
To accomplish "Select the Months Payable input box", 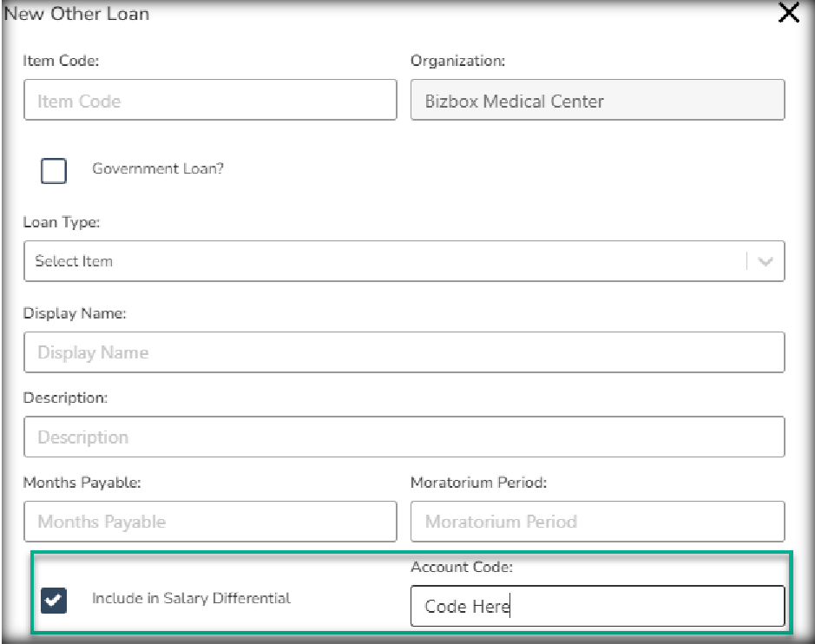I will [x=210, y=522].
